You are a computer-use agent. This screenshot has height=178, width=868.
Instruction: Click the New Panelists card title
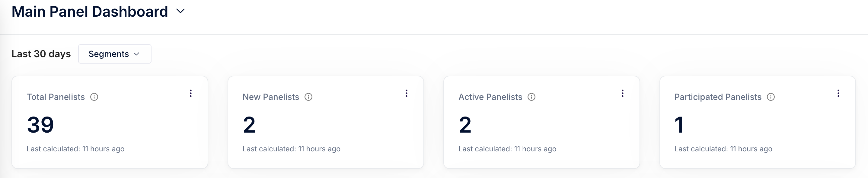pyautogui.click(x=271, y=97)
